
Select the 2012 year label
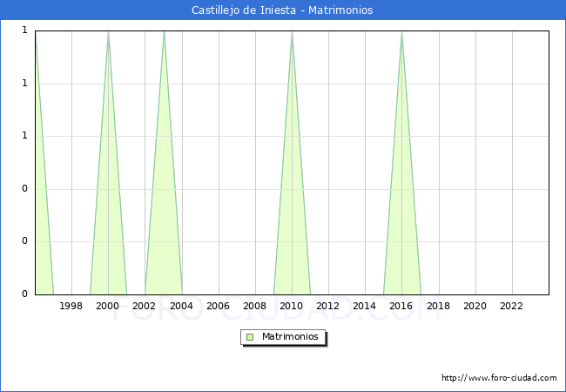pos(328,306)
